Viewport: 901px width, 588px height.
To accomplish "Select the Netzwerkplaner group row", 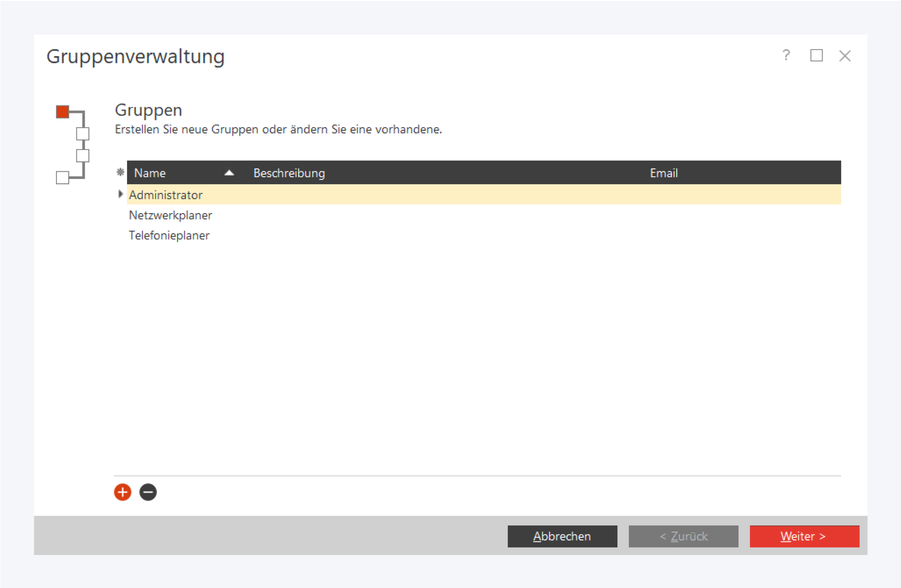I will click(171, 215).
